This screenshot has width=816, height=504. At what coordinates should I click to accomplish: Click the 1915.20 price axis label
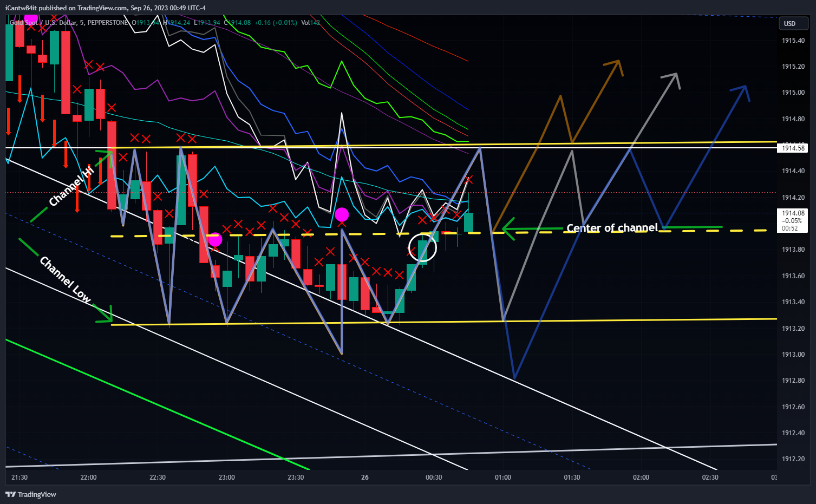pos(793,67)
